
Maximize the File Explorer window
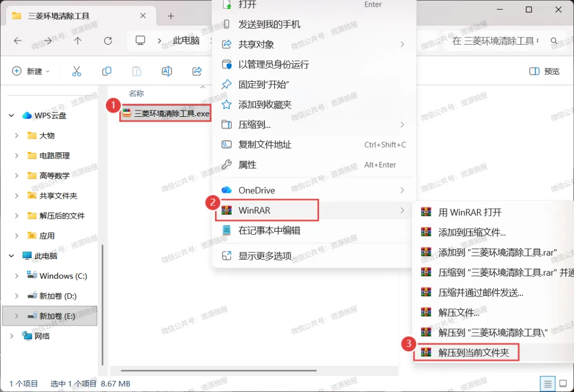pos(529,10)
